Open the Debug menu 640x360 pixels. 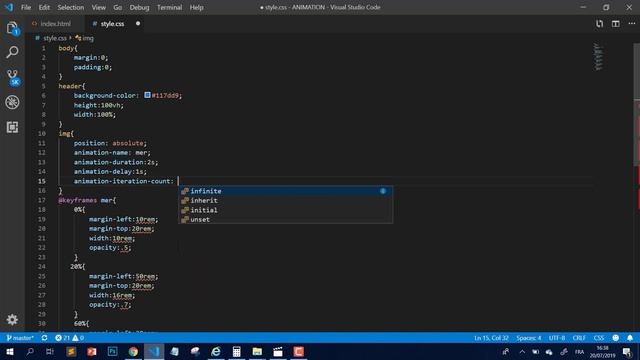pyautogui.click(x=139, y=7)
